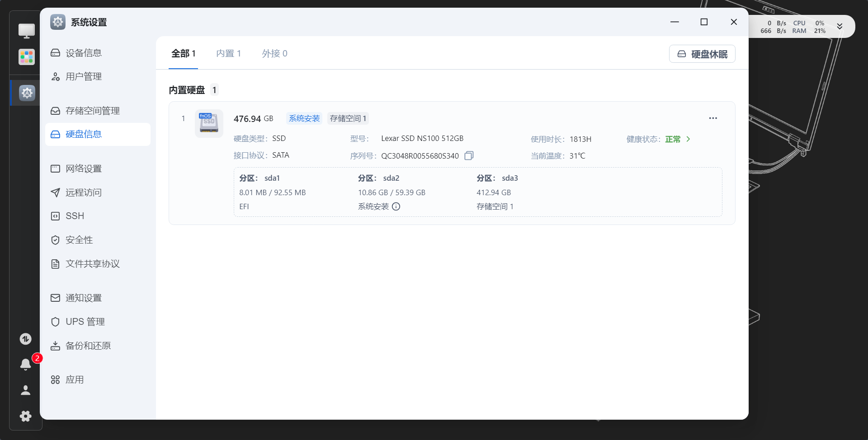
Task: Click the 存储空间 1 tag
Action: pos(348,118)
